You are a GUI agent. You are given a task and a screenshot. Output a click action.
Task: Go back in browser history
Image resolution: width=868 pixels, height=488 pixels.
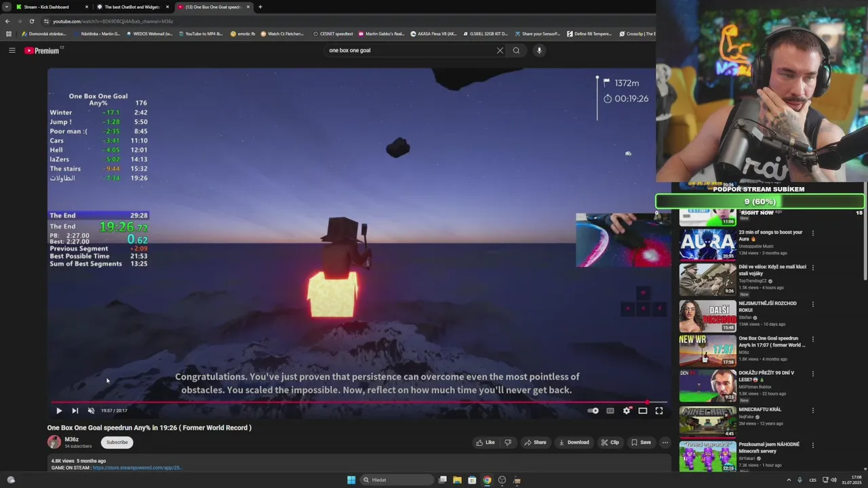coord(7,21)
